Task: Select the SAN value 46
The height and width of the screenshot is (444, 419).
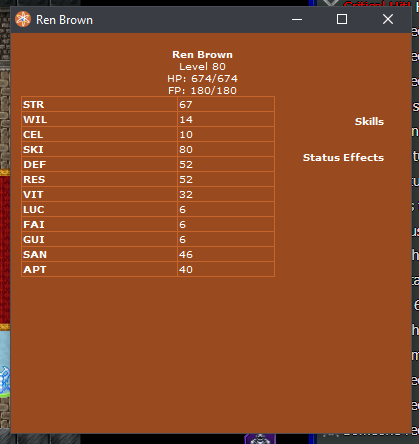Action: [x=186, y=255]
